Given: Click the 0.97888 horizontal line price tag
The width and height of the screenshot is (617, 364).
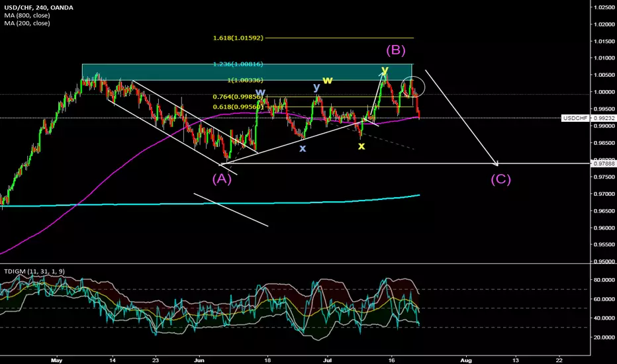Looking at the screenshot, I should [604, 163].
